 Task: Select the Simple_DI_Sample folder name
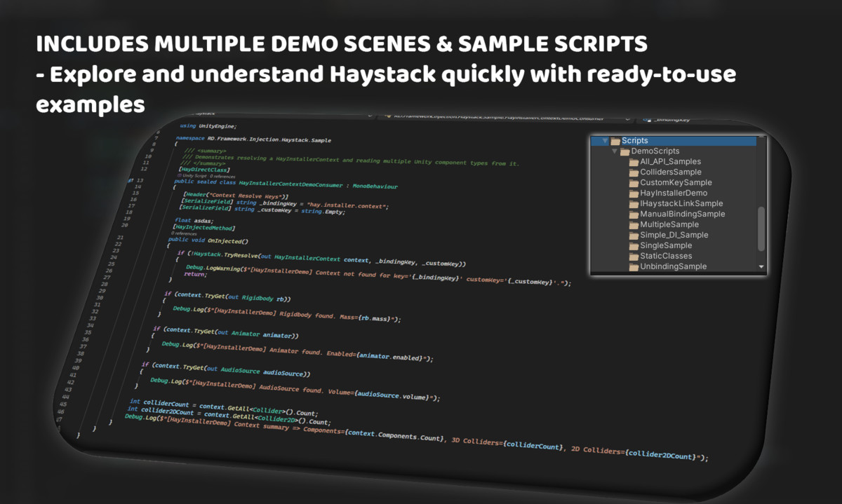(674, 236)
